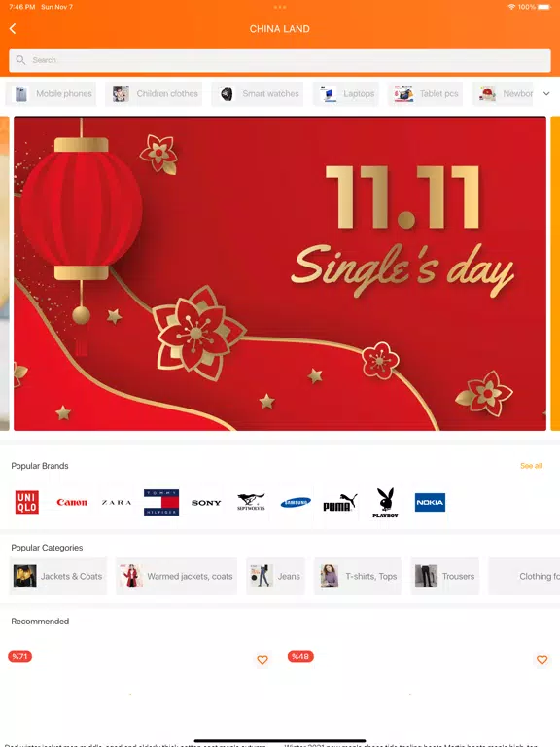Viewport: 560px width, 747px height.
Task: Open the Puma brand logo
Action: point(340,503)
